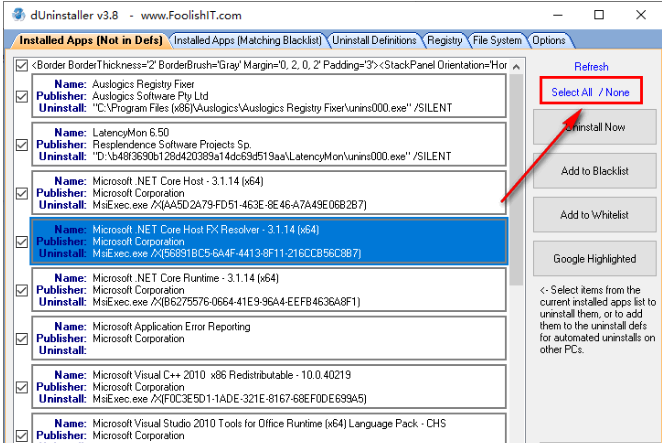Select Microsoft Application Error Reporting entry

[269, 339]
